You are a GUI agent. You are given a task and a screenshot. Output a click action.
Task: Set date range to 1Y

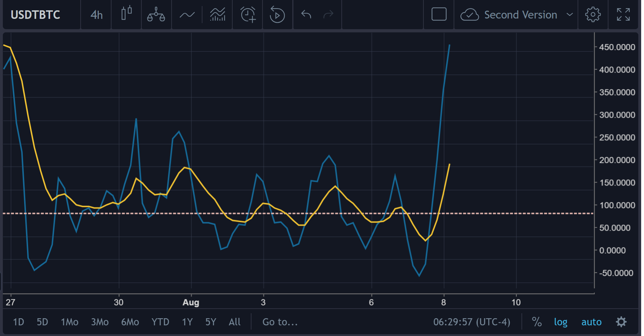187,322
